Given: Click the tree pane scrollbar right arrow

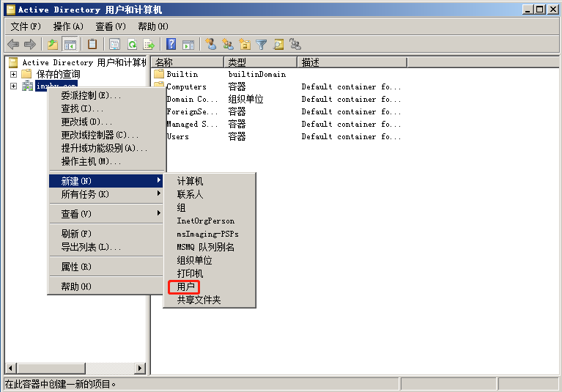Looking at the screenshot, I should pos(139,368).
